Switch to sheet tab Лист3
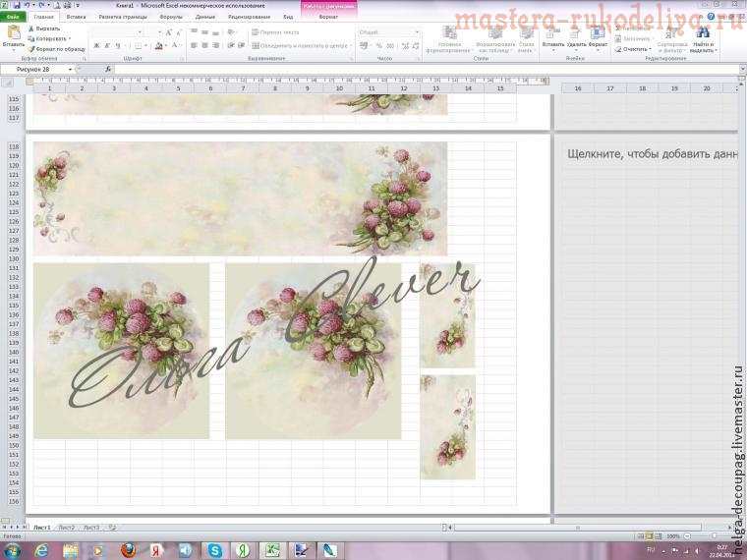 (x=91, y=528)
